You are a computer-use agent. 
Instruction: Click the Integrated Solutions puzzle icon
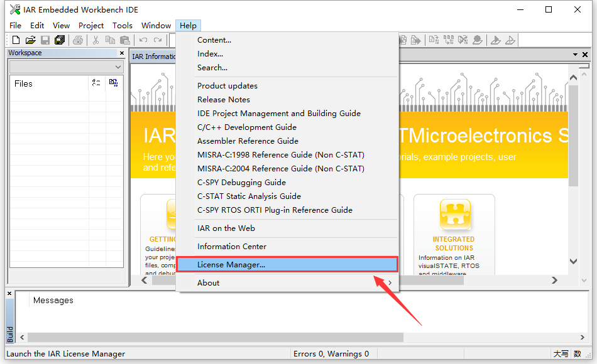[455, 214]
